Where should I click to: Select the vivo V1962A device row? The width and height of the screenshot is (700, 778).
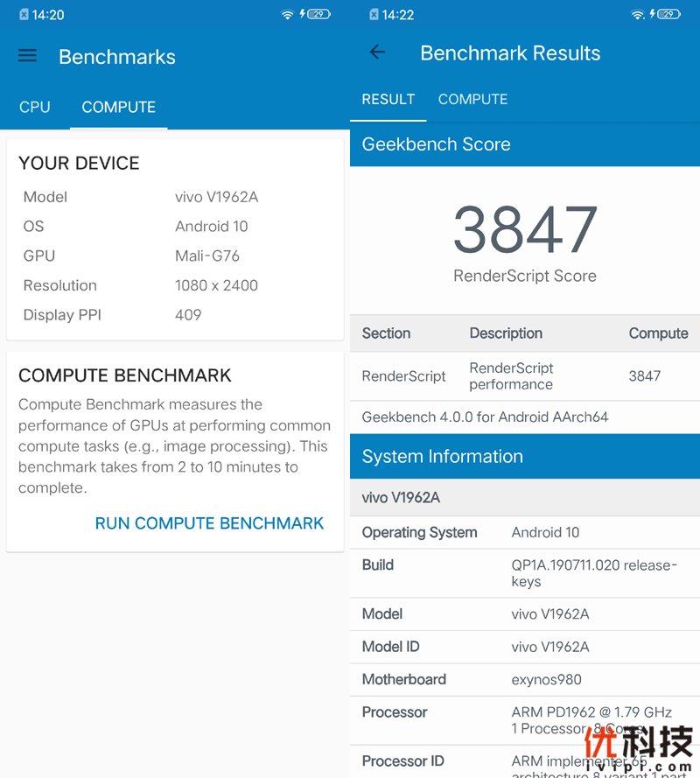click(524, 497)
